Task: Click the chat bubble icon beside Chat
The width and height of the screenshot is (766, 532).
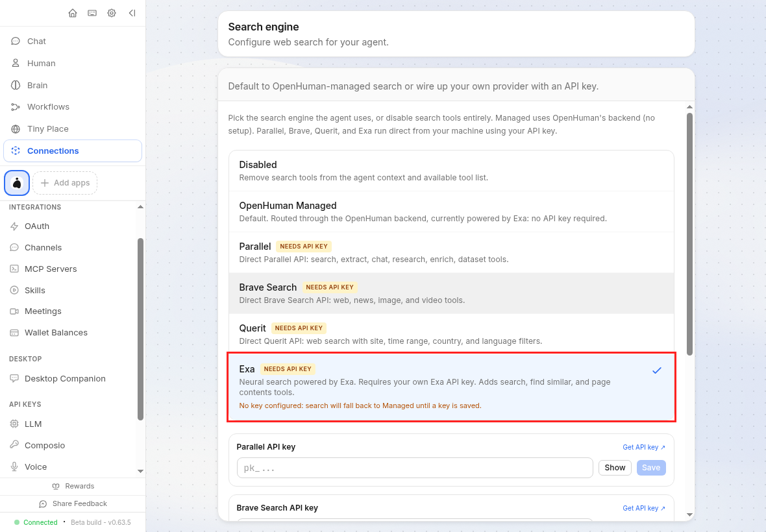Action: click(16, 42)
